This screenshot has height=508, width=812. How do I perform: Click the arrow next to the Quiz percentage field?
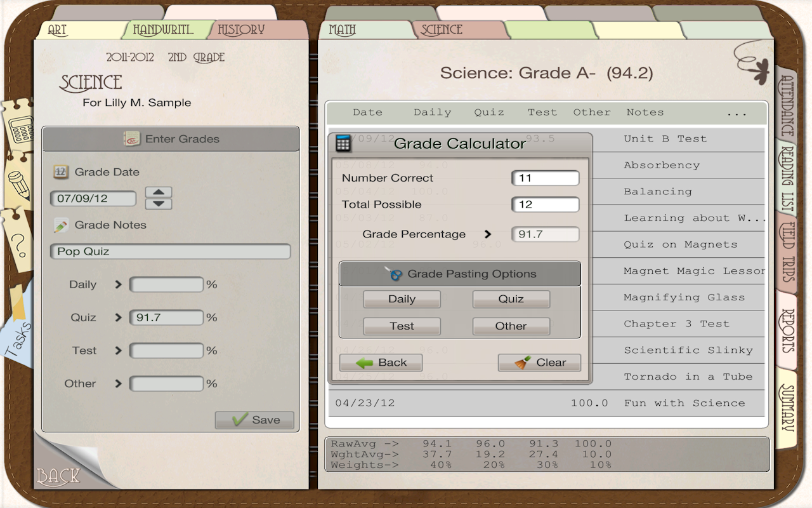118,317
